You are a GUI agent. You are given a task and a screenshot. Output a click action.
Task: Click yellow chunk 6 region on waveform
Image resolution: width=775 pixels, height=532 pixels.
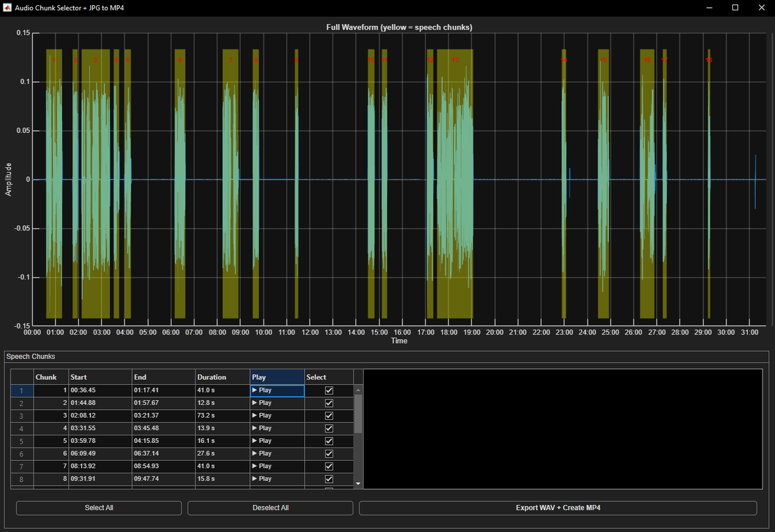180,184
